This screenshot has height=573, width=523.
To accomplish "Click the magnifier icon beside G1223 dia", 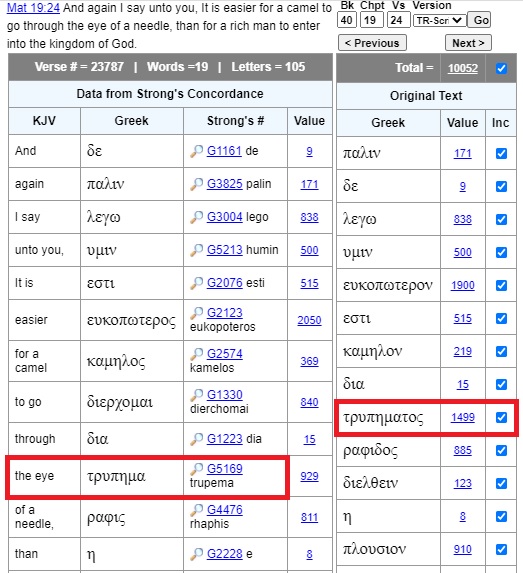I will point(197,439).
